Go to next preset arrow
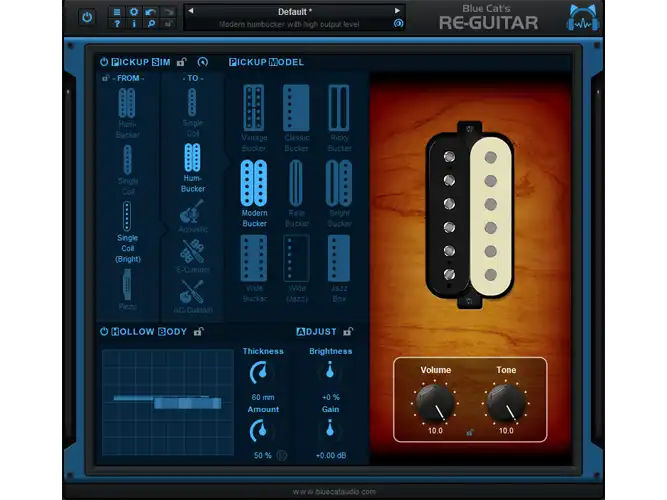 (397, 11)
